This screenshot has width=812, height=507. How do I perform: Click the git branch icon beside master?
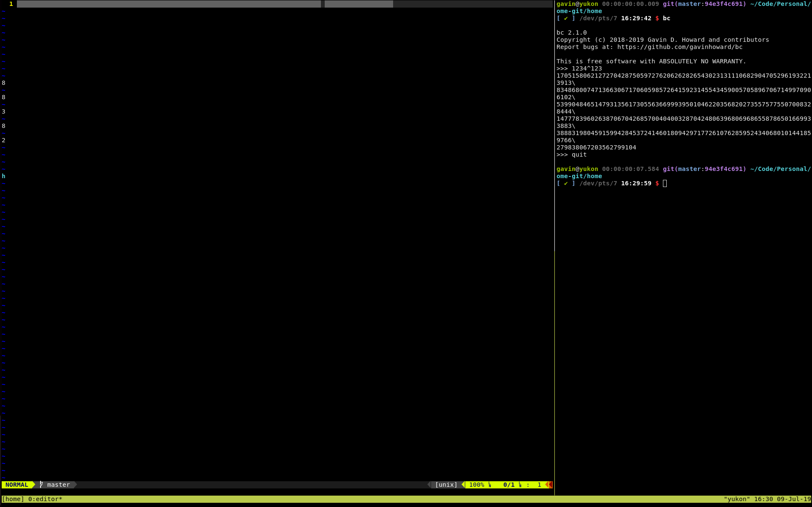pyautogui.click(x=41, y=485)
